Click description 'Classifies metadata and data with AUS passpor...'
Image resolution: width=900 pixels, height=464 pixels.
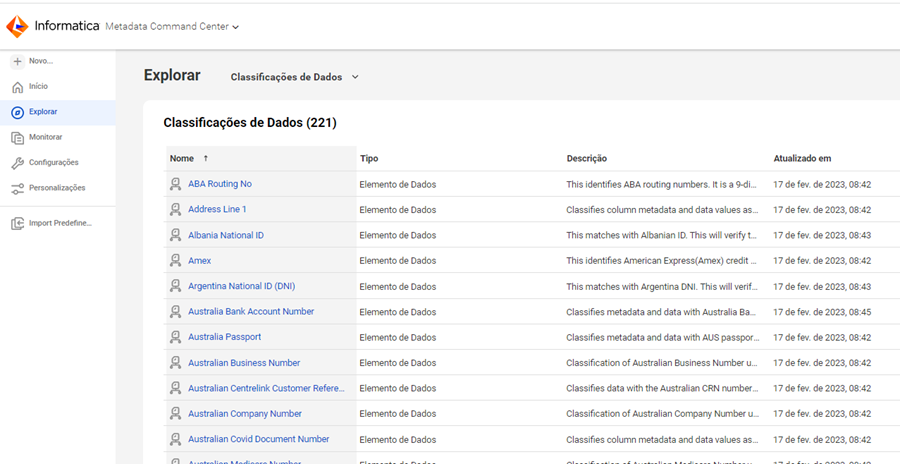coord(662,337)
